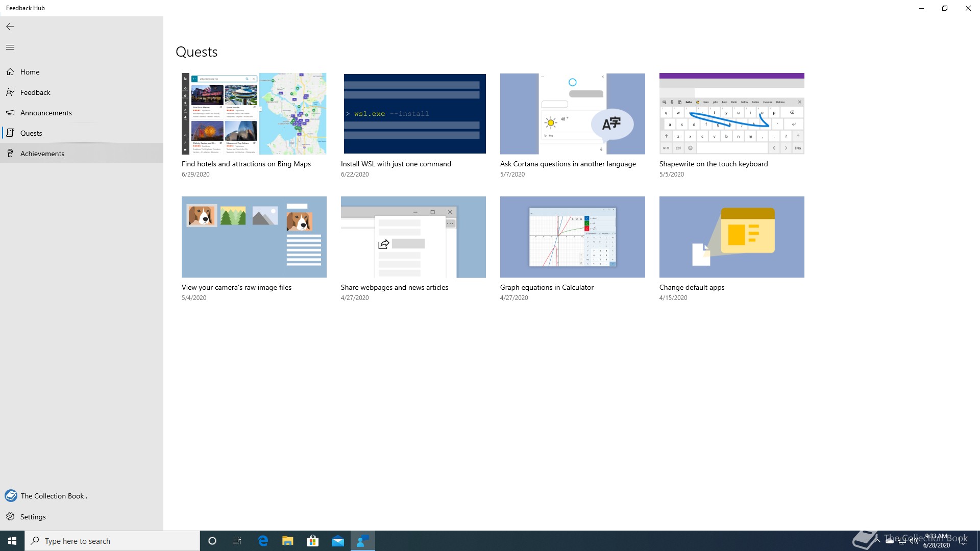Click 'Find hotels and attractions on Bing Maps' title
Viewport: 980px width, 551px height.
pyautogui.click(x=246, y=164)
